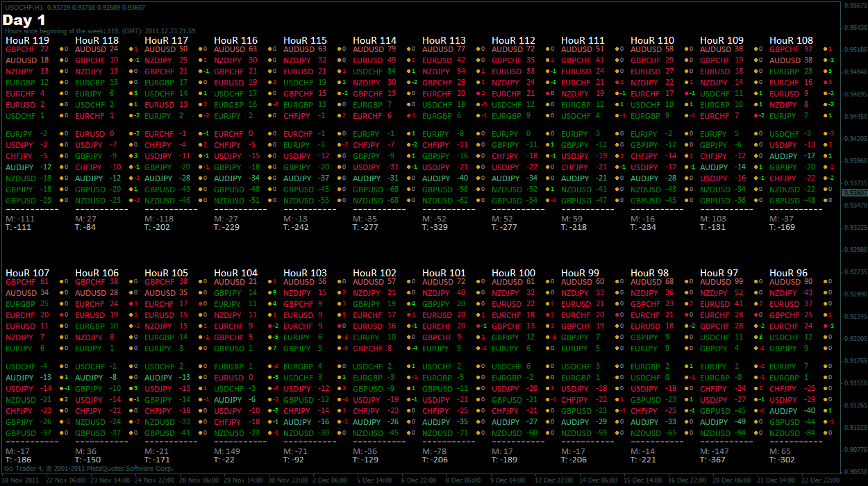This screenshot has height=486, width=868.
Task: Click the 'Day 1' heading label
Action: click(x=25, y=20)
